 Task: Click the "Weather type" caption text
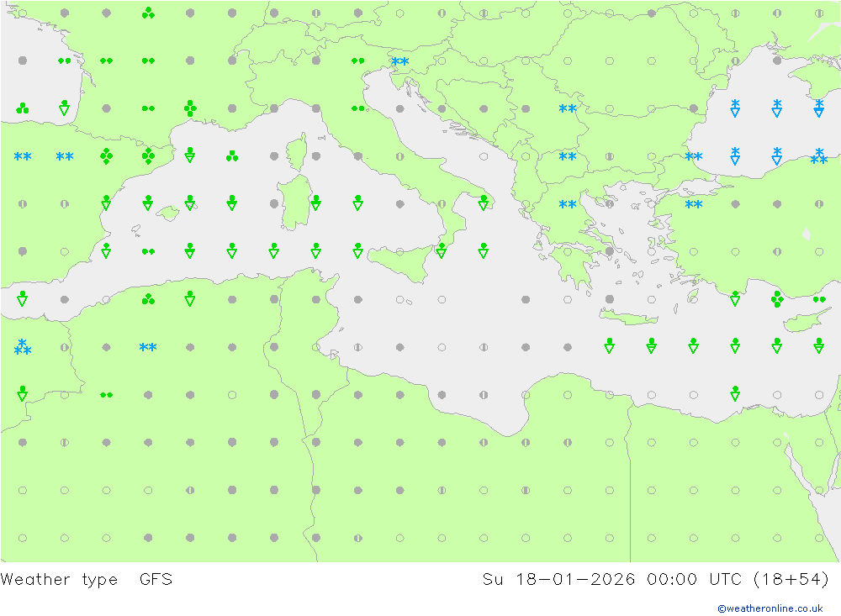tap(59, 580)
